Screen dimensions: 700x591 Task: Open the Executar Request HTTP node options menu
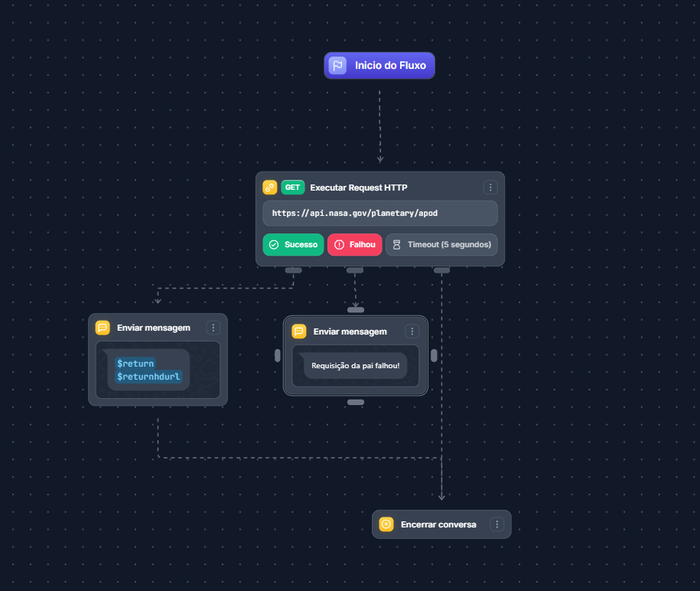[x=490, y=187]
